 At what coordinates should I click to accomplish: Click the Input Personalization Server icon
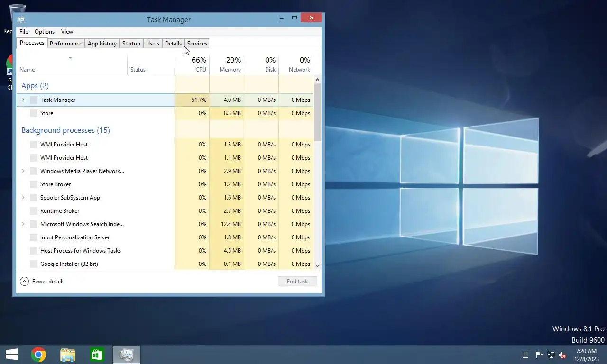(34, 237)
